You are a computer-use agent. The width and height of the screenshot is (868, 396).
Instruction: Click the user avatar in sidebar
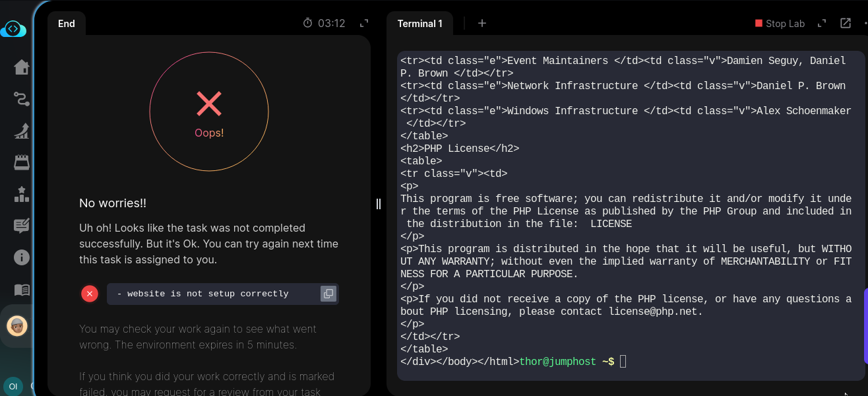point(17,325)
